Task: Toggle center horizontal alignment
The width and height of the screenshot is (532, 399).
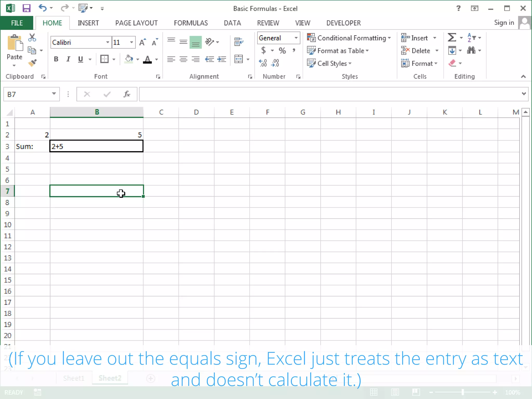Action: point(183,59)
